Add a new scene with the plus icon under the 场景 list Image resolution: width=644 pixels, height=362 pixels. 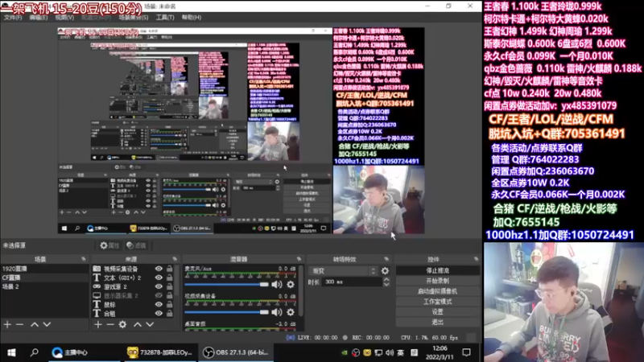click(x=7, y=325)
